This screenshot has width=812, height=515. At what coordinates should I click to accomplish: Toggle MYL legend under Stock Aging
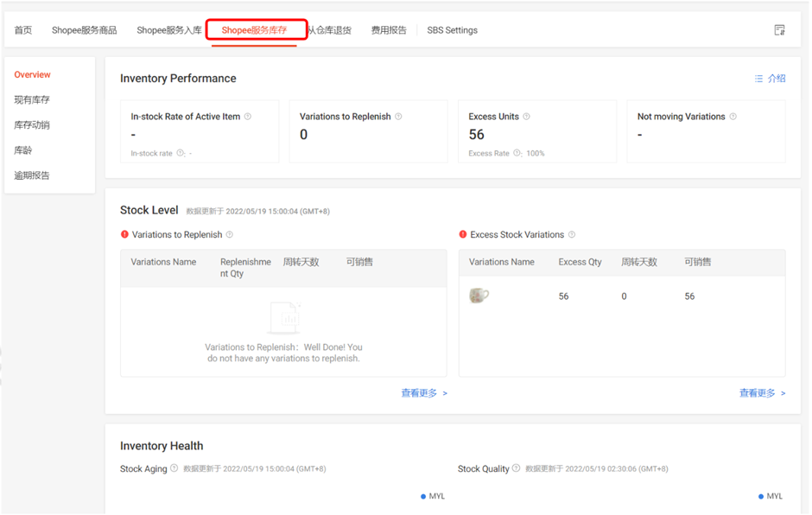pyautogui.click(x=433, y=496)
